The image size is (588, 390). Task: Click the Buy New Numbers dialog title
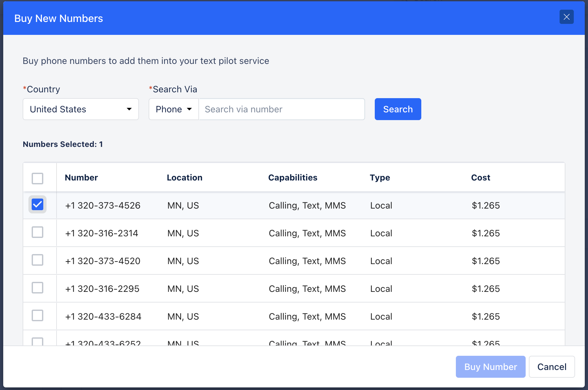tap(58, 18)
